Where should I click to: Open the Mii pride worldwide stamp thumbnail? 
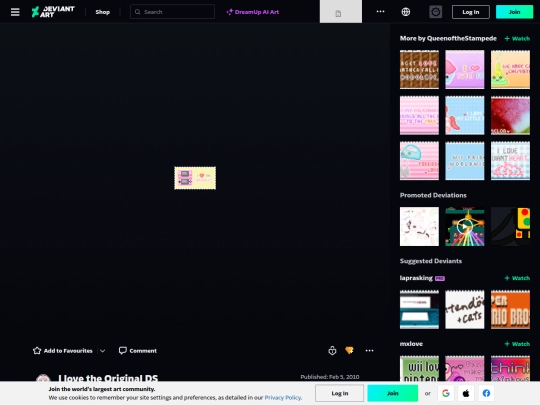point(465,161)
